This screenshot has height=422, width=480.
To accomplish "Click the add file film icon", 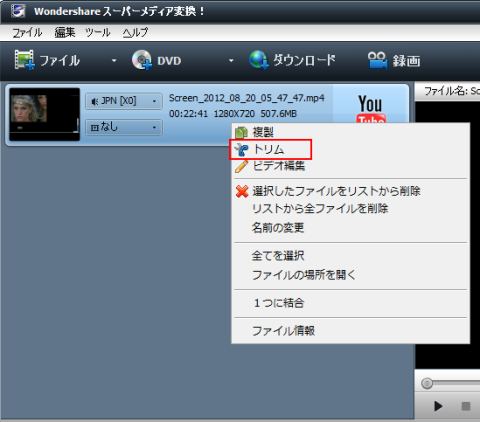I will point(25,60).
